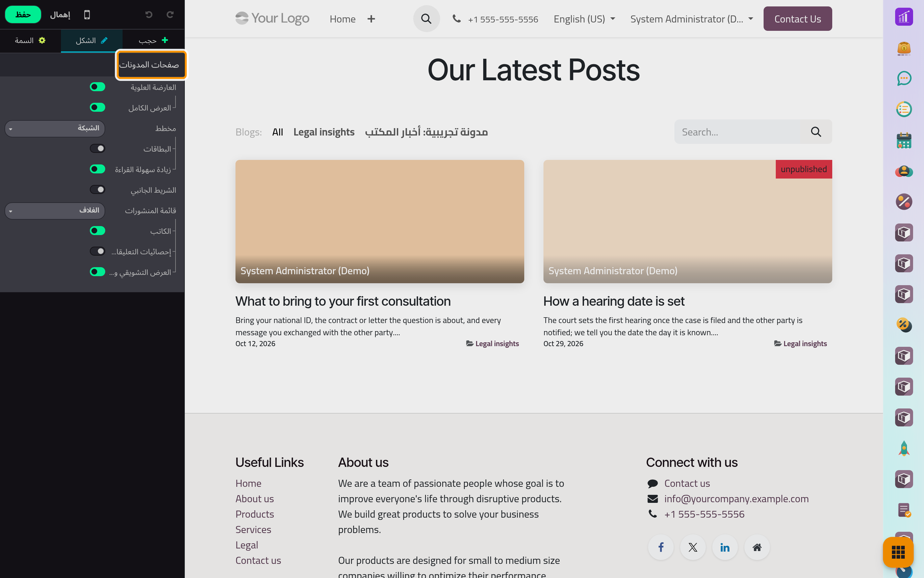Toggle the الكاتب switch
924x578 pixels.
tap(97, 231)
